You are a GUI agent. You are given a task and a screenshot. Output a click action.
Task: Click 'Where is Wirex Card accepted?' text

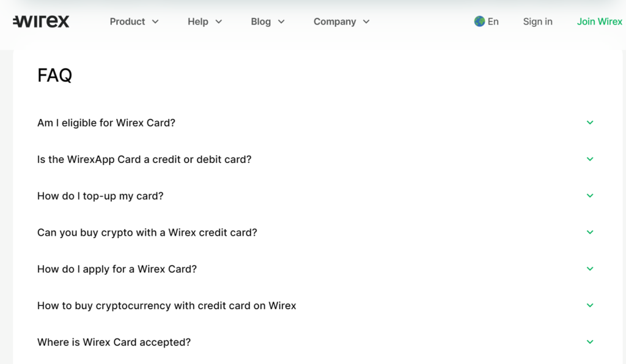[x=114, y=342]
